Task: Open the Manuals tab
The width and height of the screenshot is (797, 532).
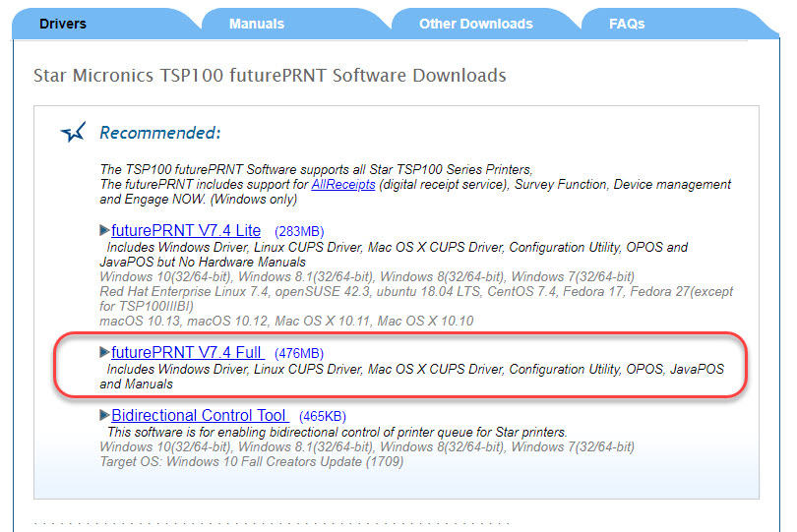Action: tap(256, 24)
